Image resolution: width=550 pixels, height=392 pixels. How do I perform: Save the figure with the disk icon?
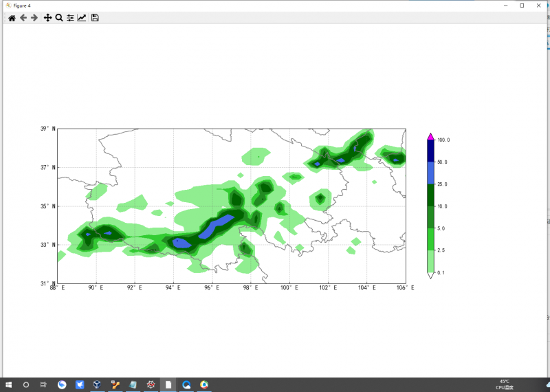coord(95,18)
